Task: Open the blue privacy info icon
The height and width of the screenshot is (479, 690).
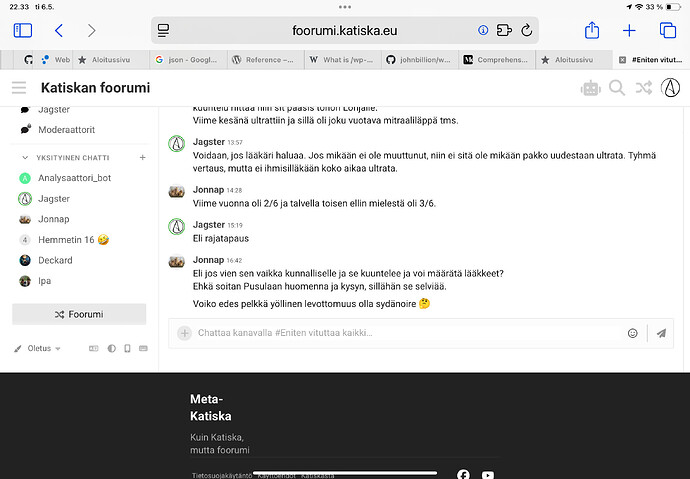Action: [483, 30]
